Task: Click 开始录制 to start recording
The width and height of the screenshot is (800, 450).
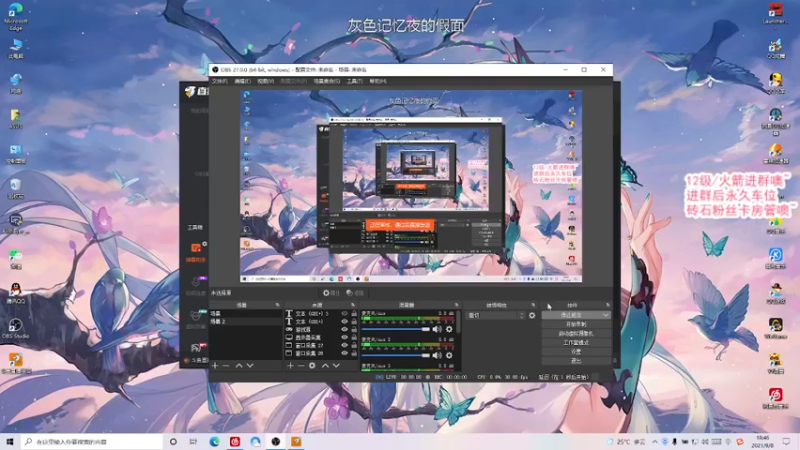Action: click(576, 324)
